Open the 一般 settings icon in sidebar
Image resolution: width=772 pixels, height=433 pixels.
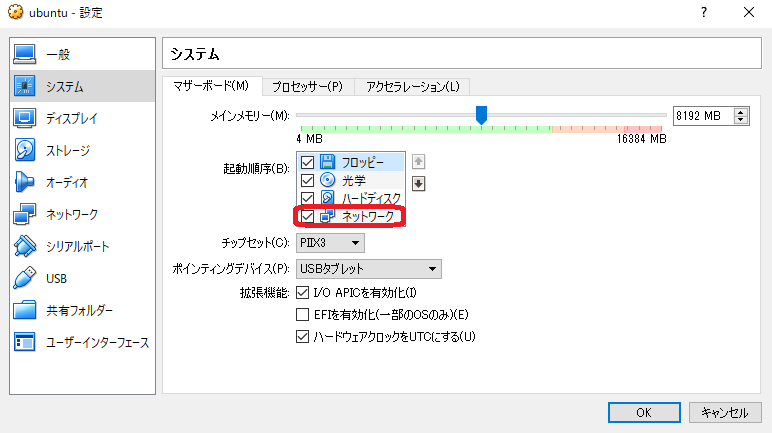point(25,54)
